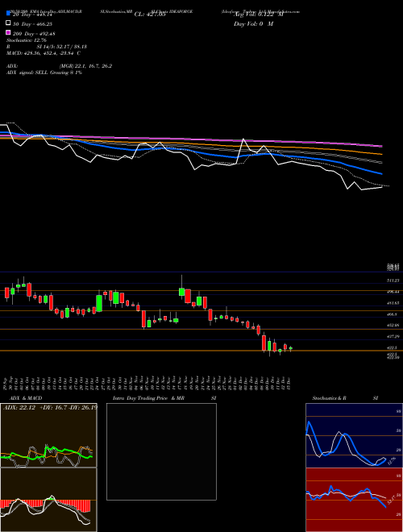Click the magenta 200 Day EMA legend swatch

9,32
